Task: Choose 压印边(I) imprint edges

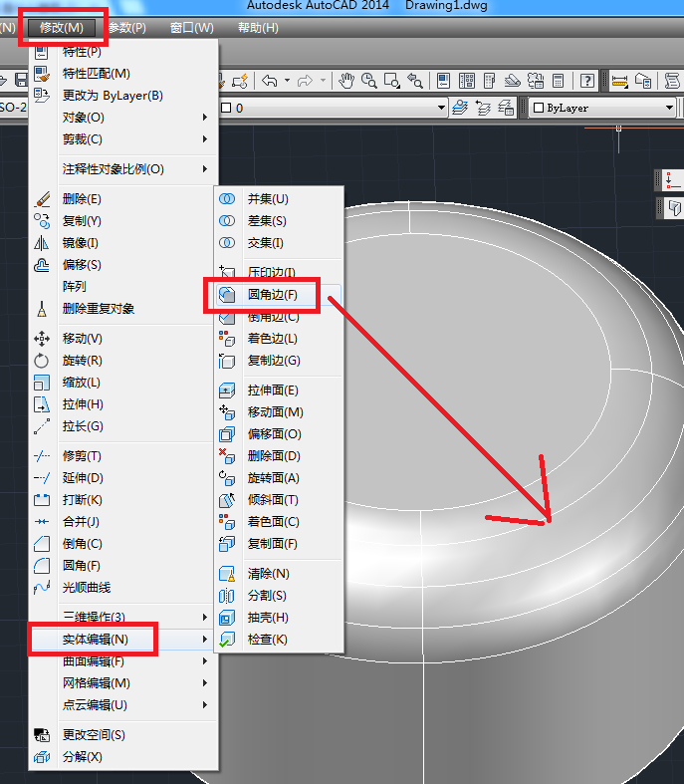Action: point(279,273)
